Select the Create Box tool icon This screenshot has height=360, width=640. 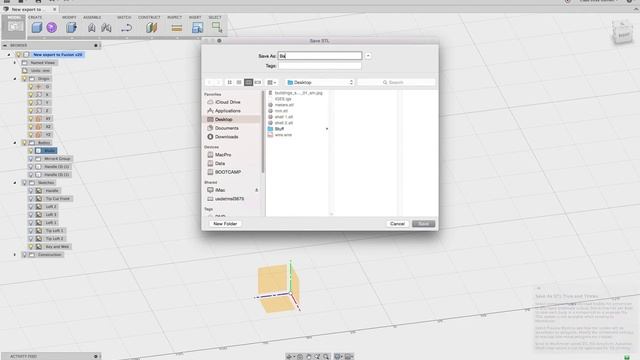[37, 27]
